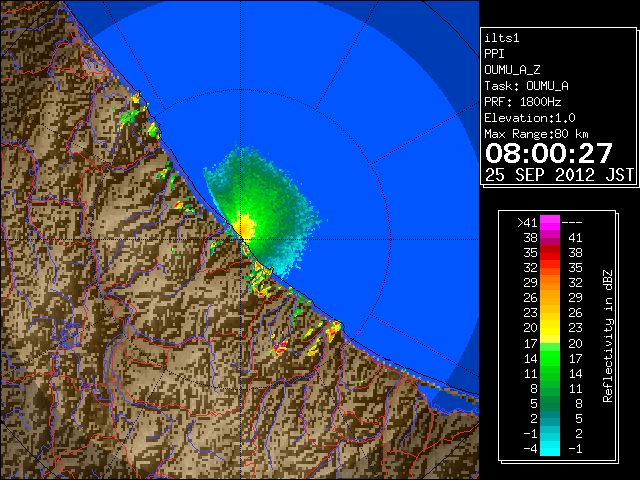Select the 'OUMU_A_Z' product name text
This screenshot has width=640, height=480.
click(x=512, y=70)
